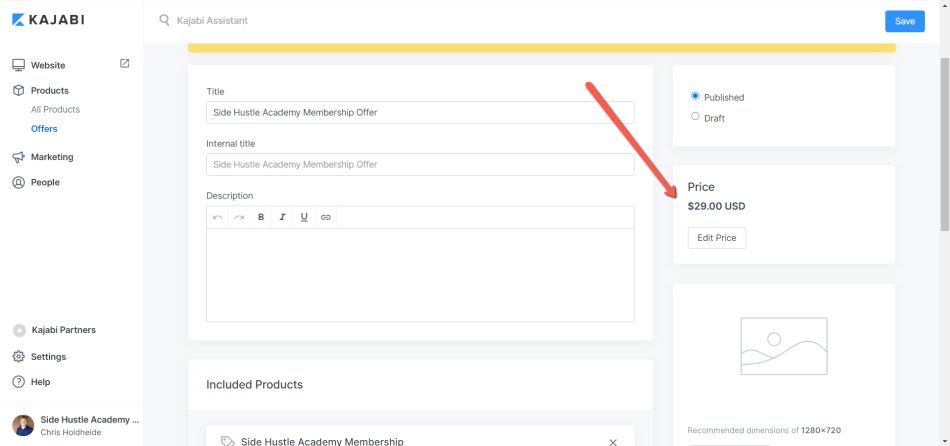
Task: Click the Marketing megaphone icon
Action: [x=19, y=157]
